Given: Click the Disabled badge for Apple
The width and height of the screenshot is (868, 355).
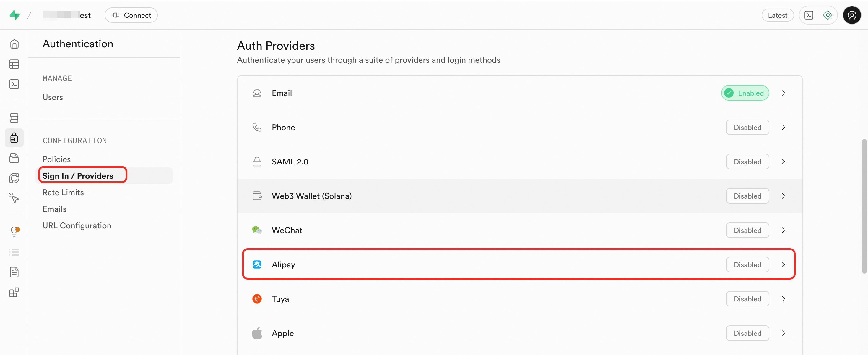Looking at the screenshot, I should tap(747, 333).
